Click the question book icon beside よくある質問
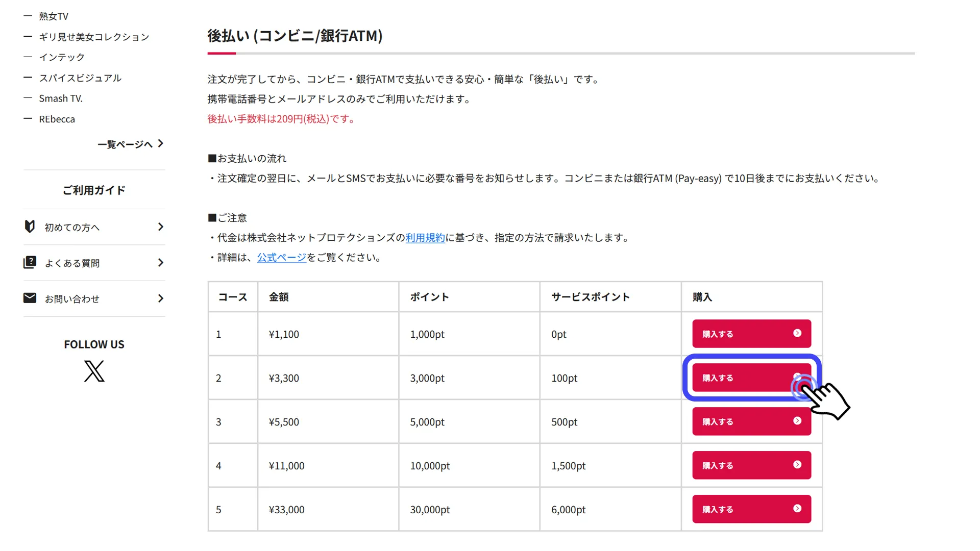 pos(30,262)
